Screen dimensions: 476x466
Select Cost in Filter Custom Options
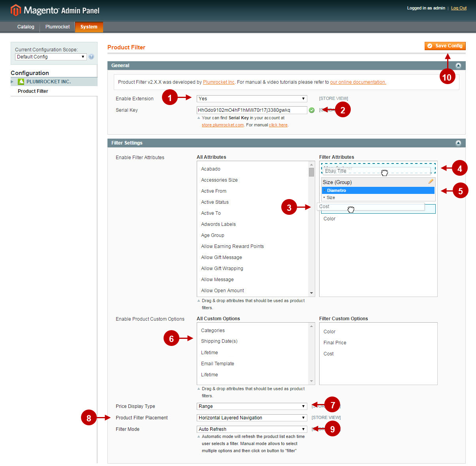[x=329, y=354]
